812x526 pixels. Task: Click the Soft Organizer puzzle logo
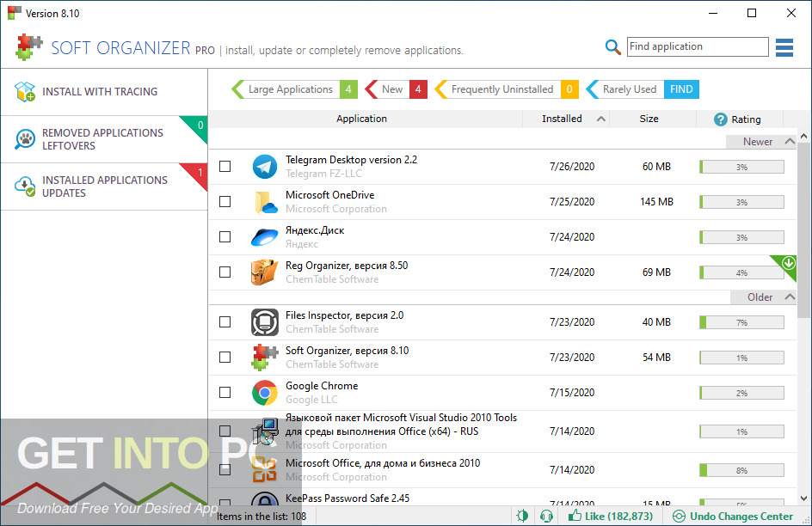[28, 47]
